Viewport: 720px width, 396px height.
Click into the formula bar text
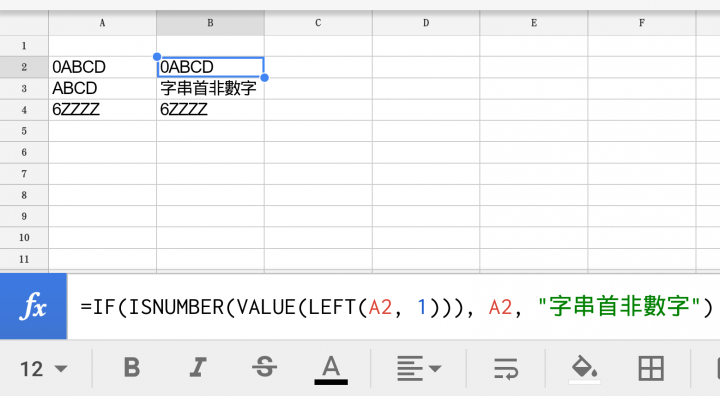pos(396,307)
